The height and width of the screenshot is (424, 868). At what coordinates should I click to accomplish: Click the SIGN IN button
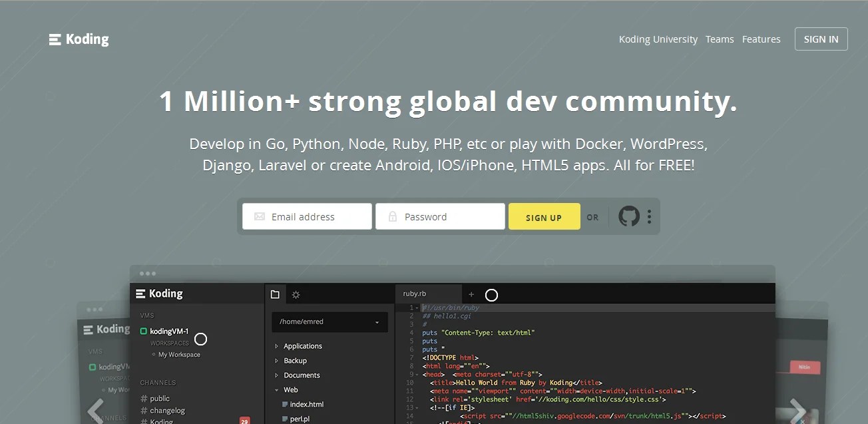pyautogui.click(x=821, y=39)
